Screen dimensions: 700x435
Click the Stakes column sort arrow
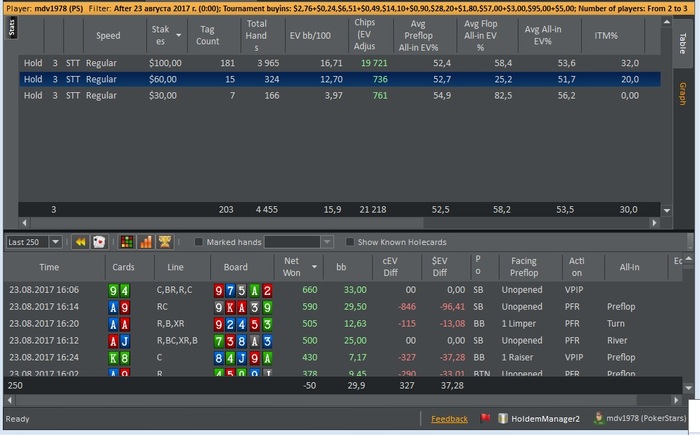coord(179,35)
